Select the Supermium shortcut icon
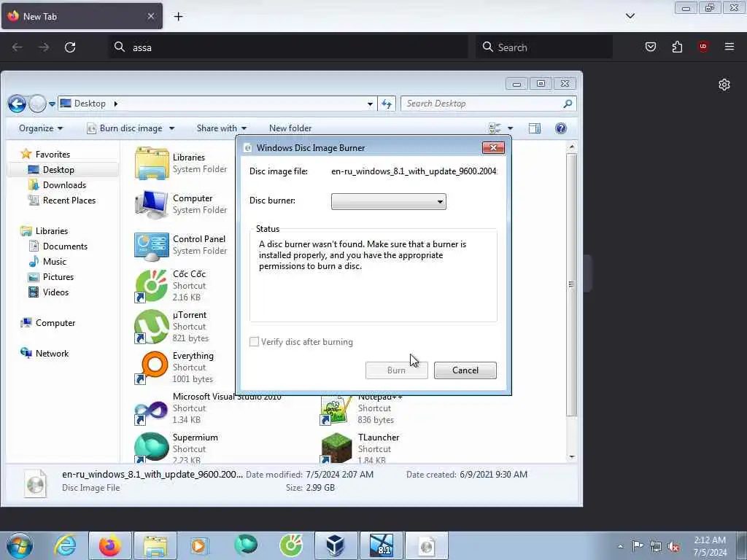This screenshot has width=747, height=560. (152, 448)
